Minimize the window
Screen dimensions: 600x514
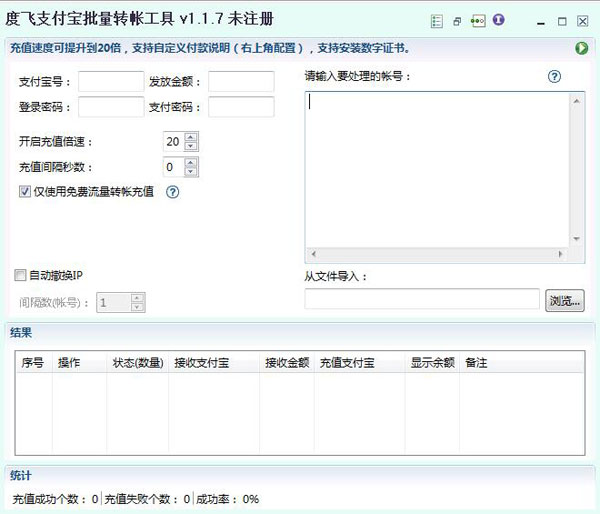541,22
